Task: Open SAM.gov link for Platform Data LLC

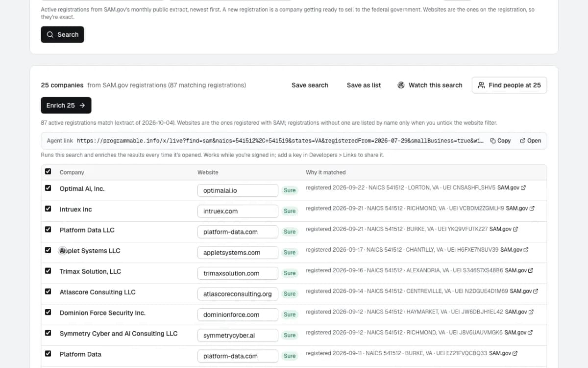Action: (503, 229)
